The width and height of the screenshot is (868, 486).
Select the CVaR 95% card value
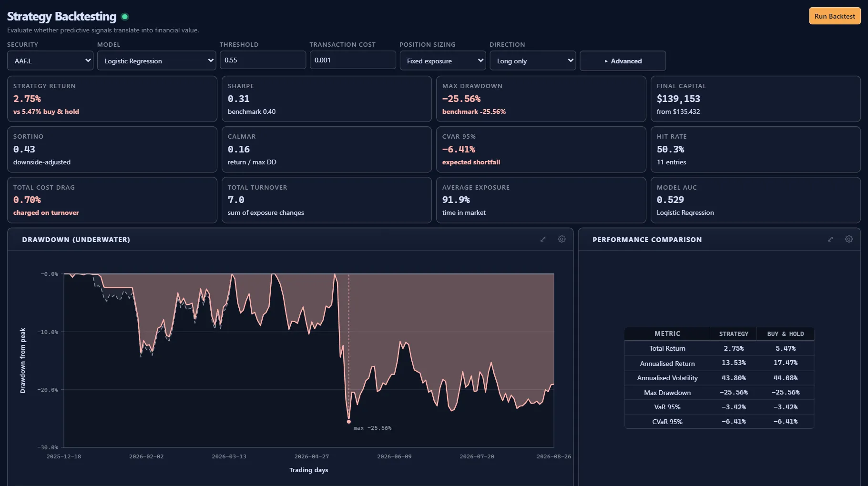tap(459, 149)
